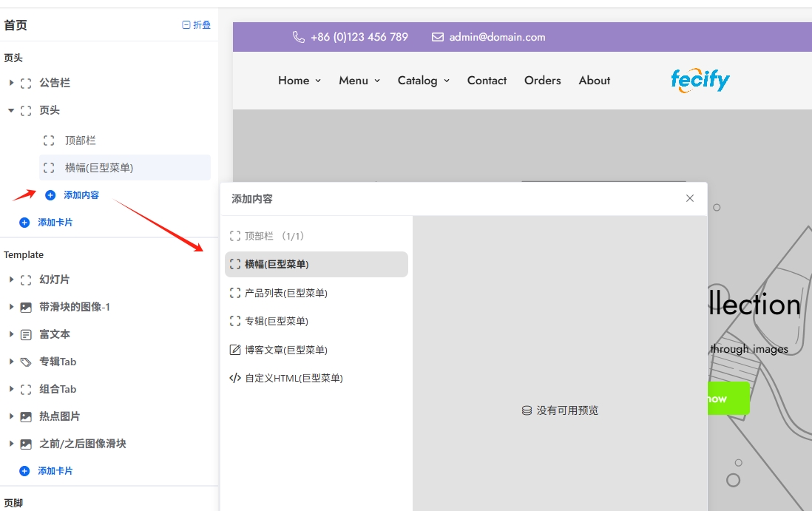Click the image icon beside 热点图片
The image size is (812, 511).
(26, 416)
